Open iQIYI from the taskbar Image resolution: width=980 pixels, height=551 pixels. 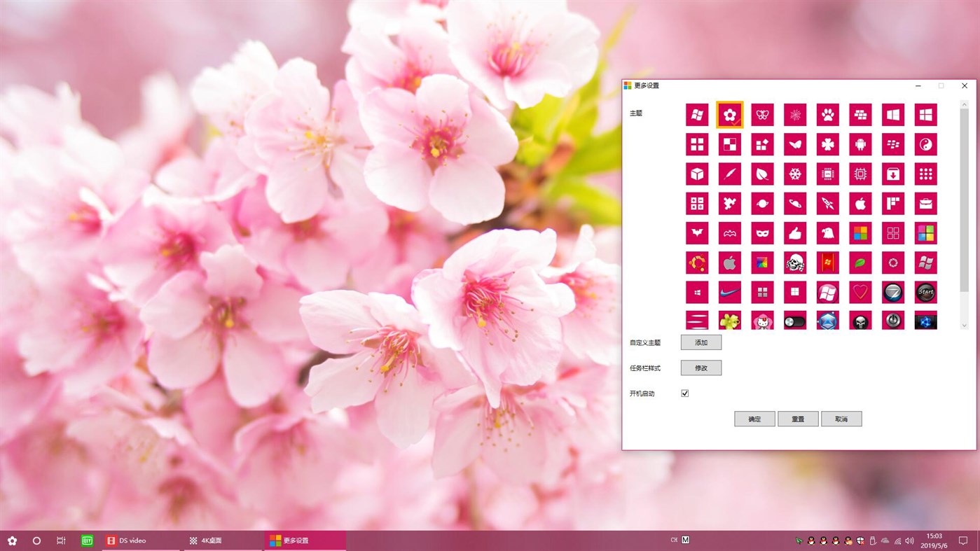coord(87,540)
